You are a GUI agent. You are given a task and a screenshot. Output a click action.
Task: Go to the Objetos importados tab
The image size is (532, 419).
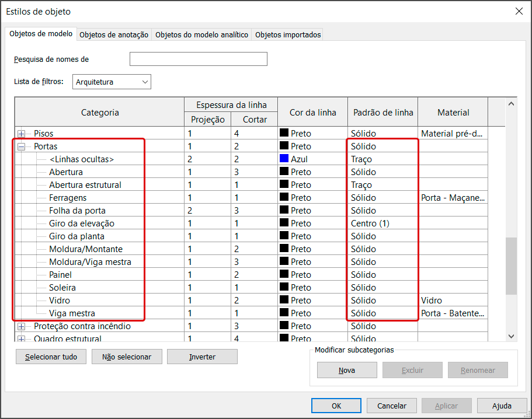click(x=288, y=35)
